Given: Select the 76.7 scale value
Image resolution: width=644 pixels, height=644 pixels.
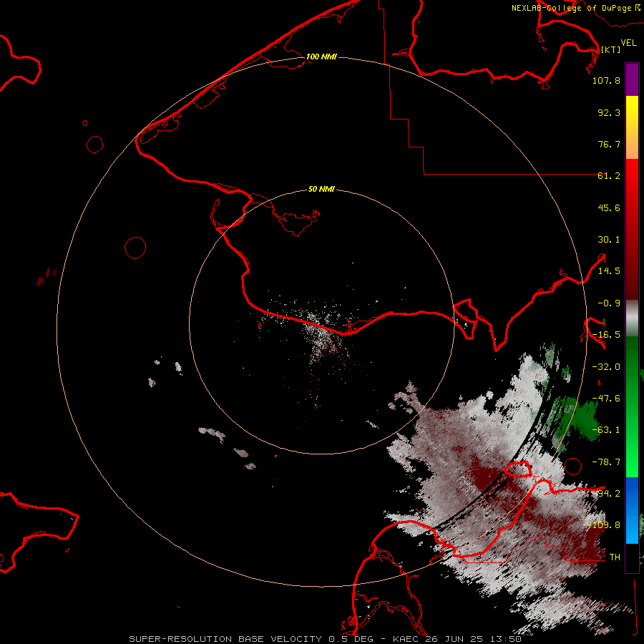Looking at the screenshot, I should point(609,144).
